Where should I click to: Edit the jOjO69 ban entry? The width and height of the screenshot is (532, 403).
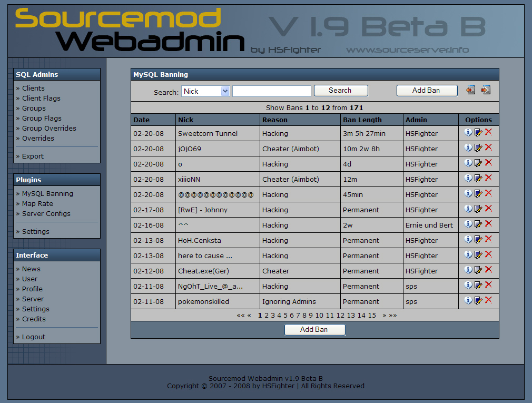tap(478, 148)
